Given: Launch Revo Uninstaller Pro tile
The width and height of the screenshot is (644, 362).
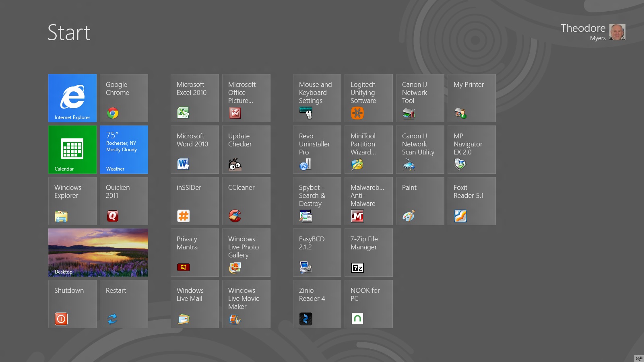Looking at the screenshot, I should click(317, 150).
